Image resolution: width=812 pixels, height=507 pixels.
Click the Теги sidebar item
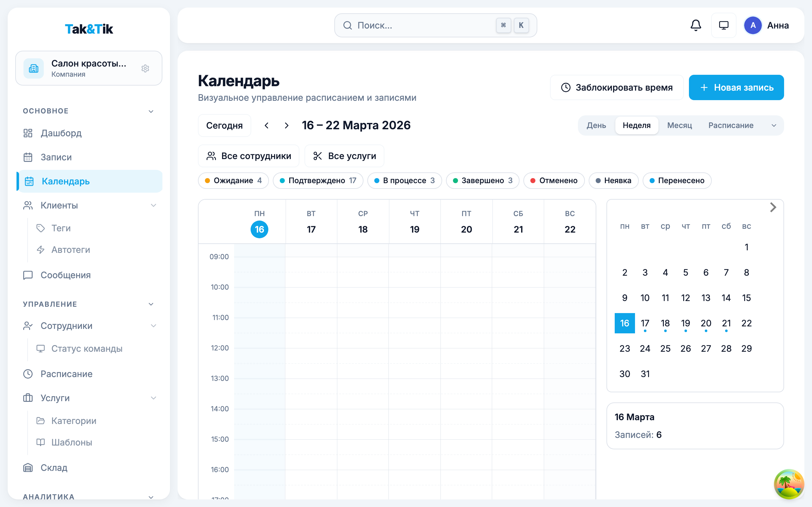point(61,228)
